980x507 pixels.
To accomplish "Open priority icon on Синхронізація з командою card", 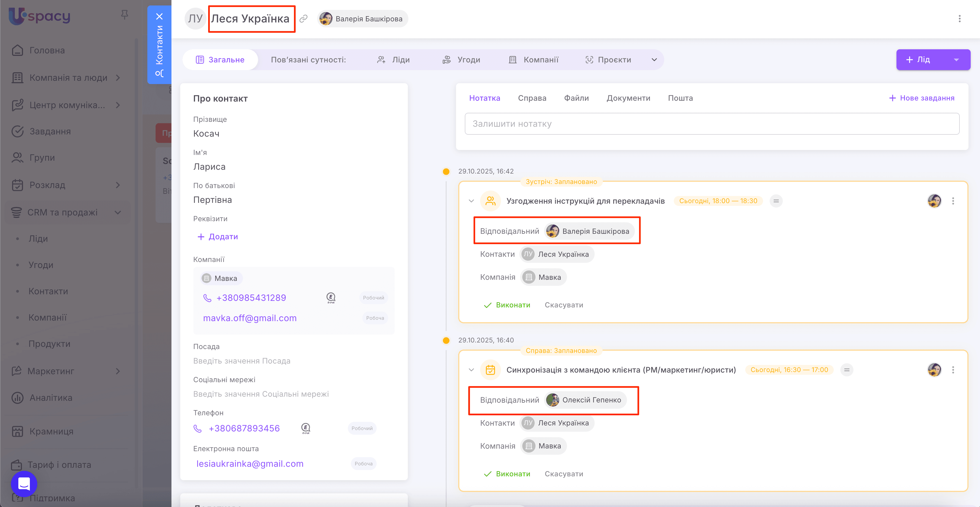I will point(847,370).
